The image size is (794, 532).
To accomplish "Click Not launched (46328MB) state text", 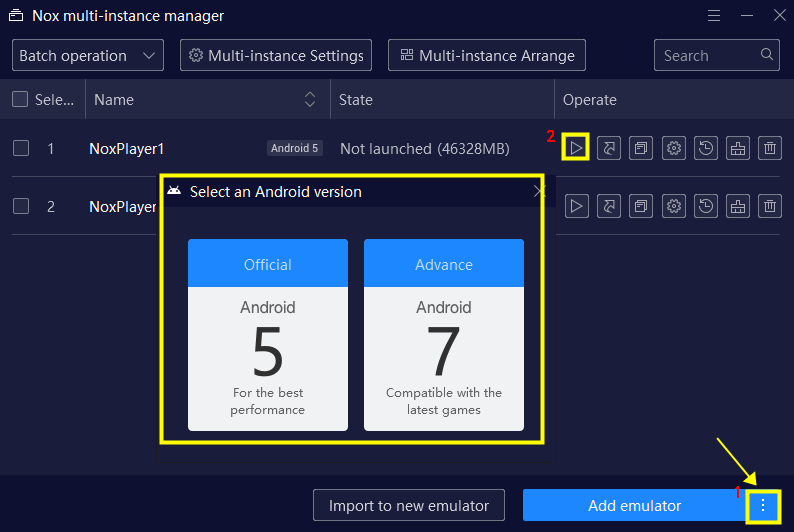I will click(425, 149).
